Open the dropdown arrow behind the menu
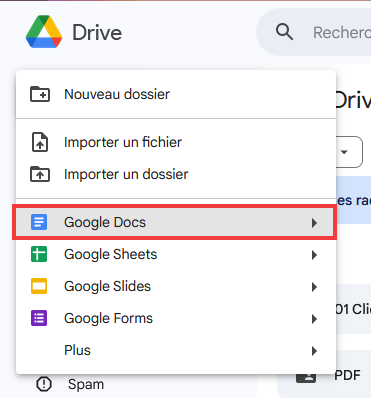Image resolution: width=371 pixels, height=398 pixels. pyautogui.click(x=344, y=152)
